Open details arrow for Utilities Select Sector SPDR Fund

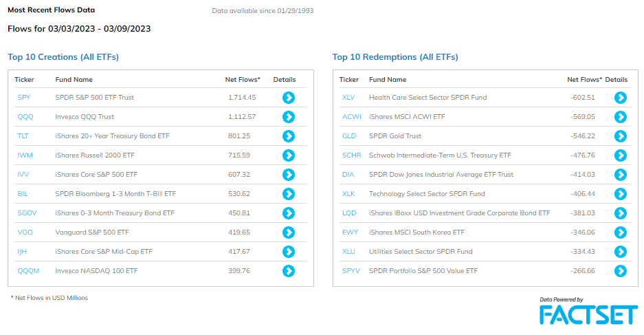click(620, 252)
